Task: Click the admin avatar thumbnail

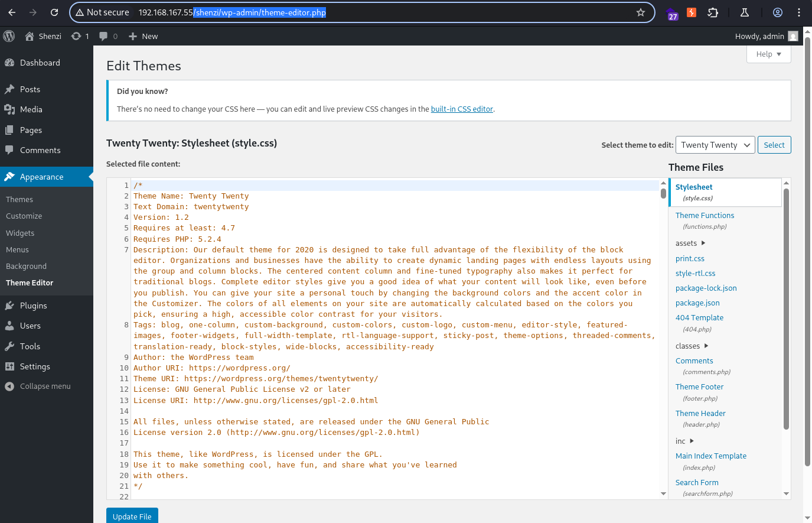Action: click(x=793, y=36)
